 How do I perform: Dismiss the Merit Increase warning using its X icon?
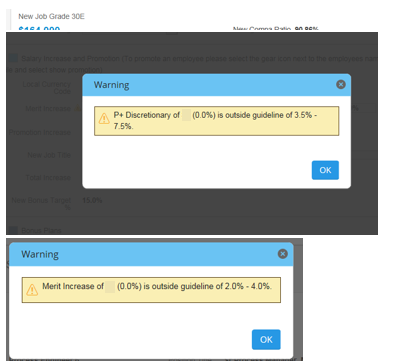tap(283, 254)
